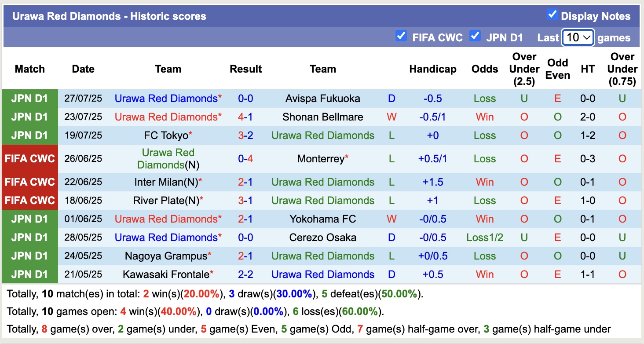Open the Nagoya Grampus team link

pos(168,256)
